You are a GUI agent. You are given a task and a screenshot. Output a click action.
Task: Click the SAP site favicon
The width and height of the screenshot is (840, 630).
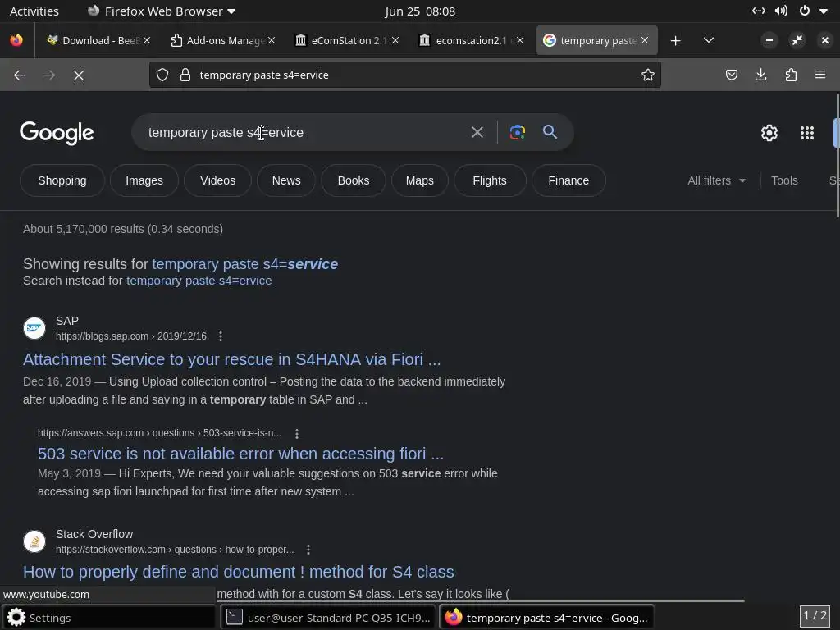pyautogui.click(x=34, y=328)
